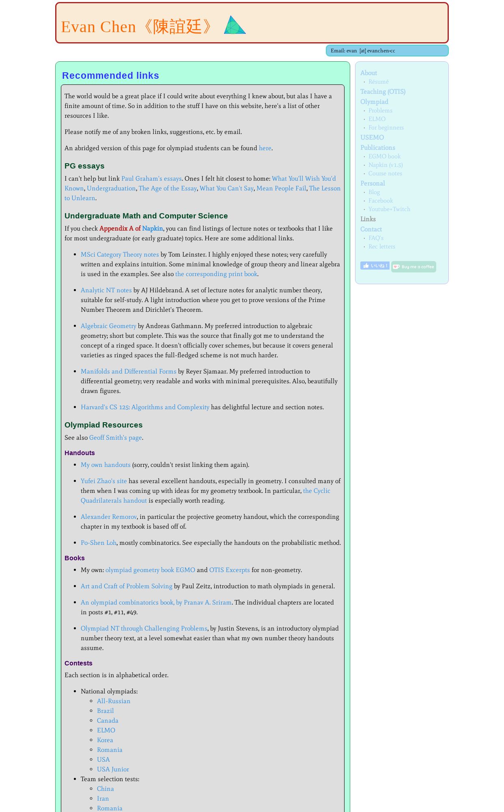Follow the abridged version 'here' link
Image resolution: width=504 pixels, height=812 pixels.
point(265,148)
